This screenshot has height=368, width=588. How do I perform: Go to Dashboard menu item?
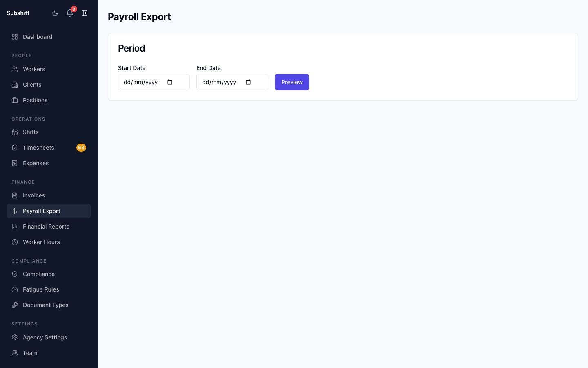[49, 37]
